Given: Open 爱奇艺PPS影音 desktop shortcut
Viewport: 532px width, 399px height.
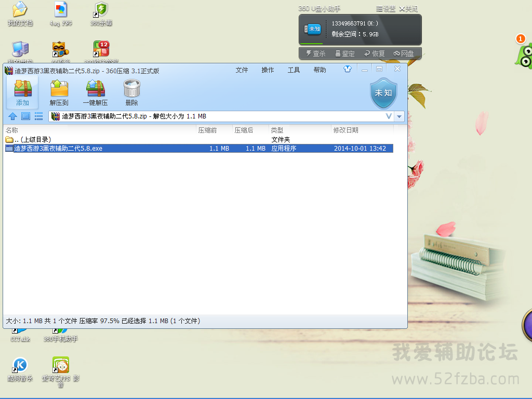Looking at the screenshot, I should pos(61,372).
